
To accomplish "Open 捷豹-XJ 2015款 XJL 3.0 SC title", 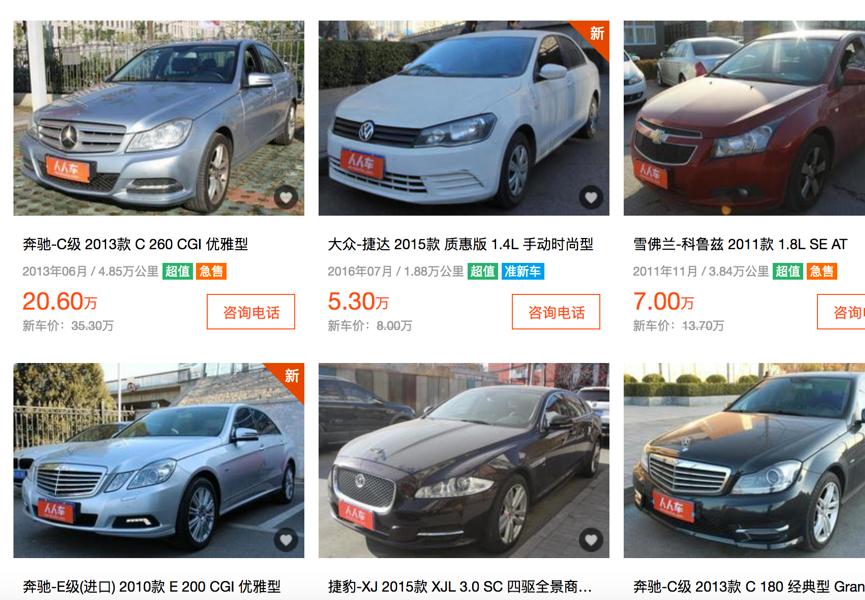I will pos(460,586).
